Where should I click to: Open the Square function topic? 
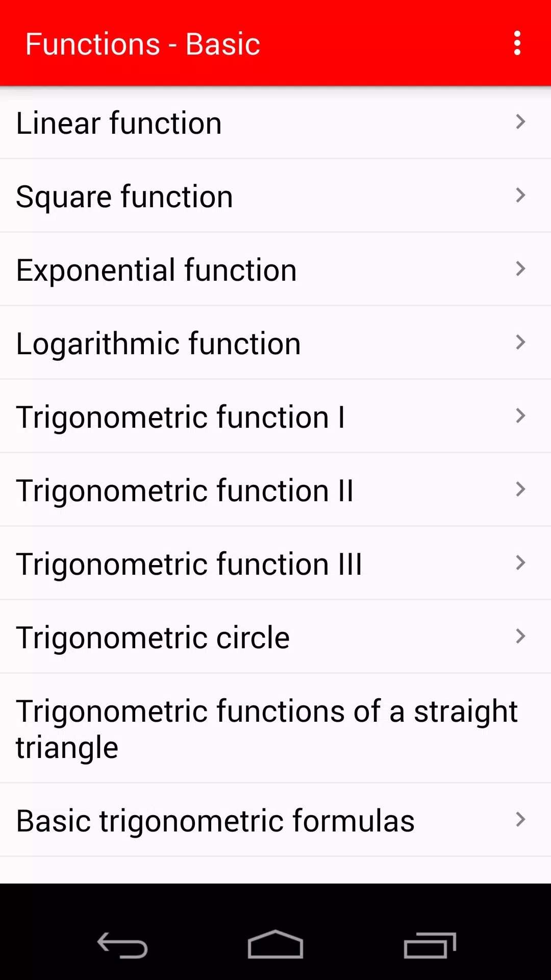click(275, 196)
